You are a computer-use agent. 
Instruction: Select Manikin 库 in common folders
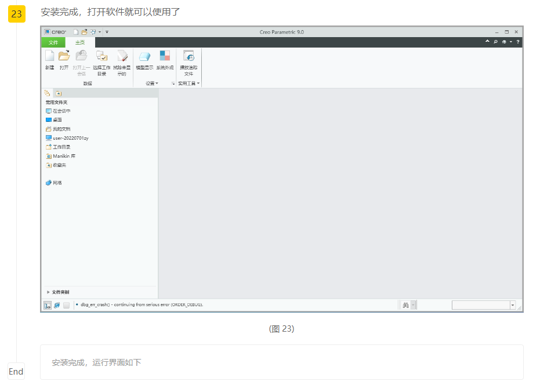pos(60,156)
